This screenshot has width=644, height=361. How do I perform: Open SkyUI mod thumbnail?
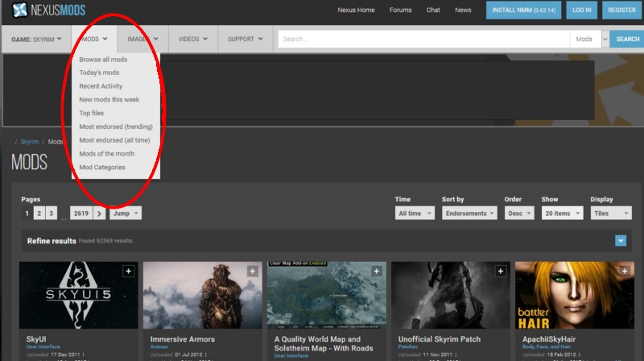pyautogui.click(x=78, y=295)
